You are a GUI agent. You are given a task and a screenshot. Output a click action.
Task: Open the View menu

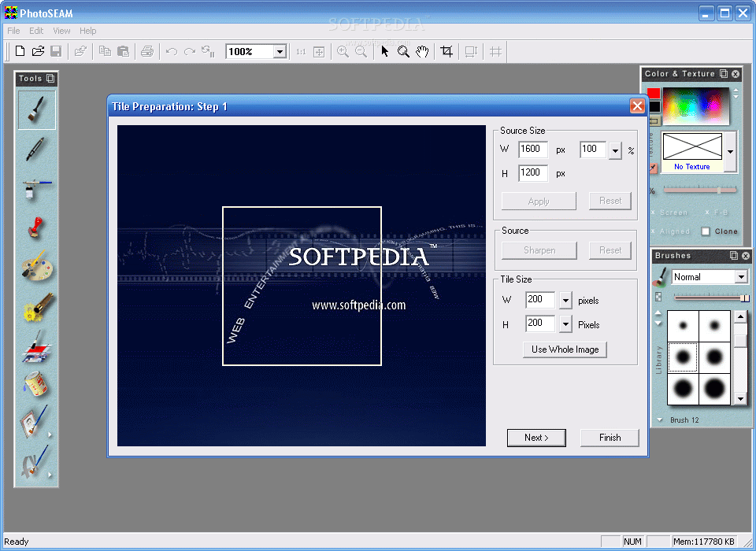pos(61,31)
